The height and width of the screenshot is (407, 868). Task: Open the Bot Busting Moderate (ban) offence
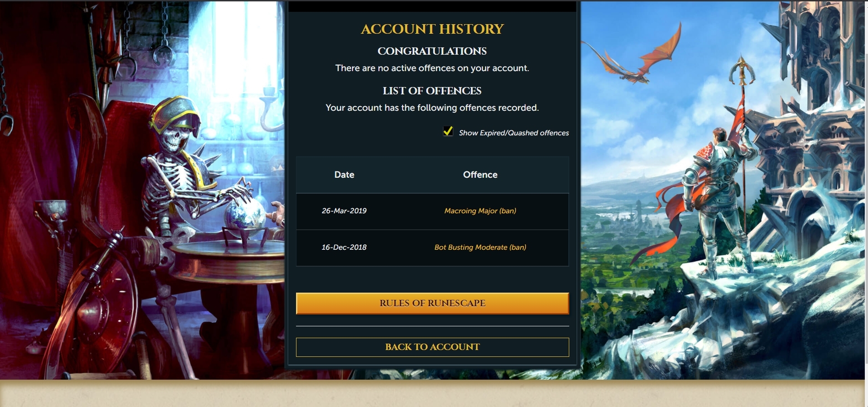coord(480,247)
